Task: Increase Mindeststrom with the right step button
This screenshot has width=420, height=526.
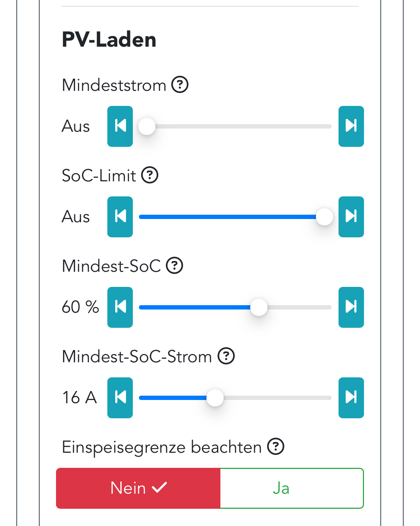Action: [x=351, y=126]
